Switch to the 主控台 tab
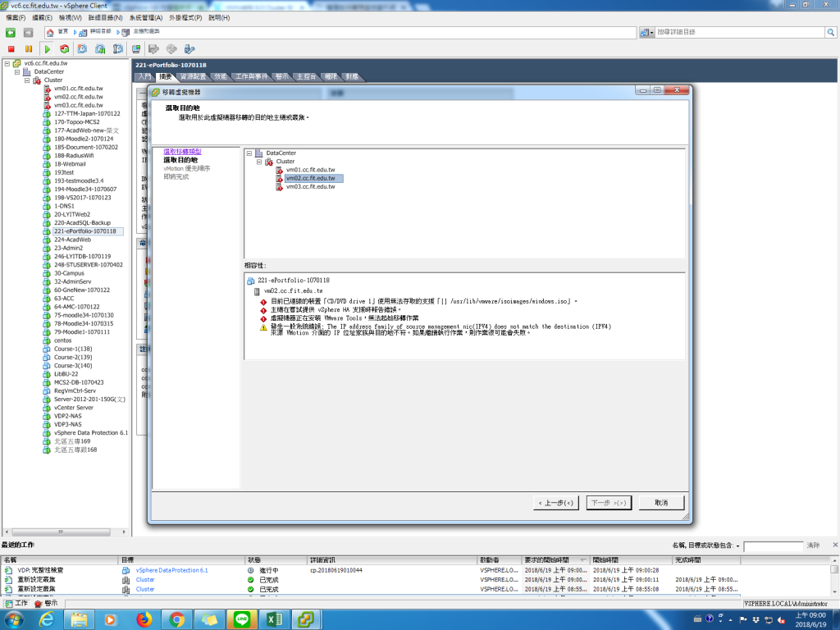 [307, 76]
